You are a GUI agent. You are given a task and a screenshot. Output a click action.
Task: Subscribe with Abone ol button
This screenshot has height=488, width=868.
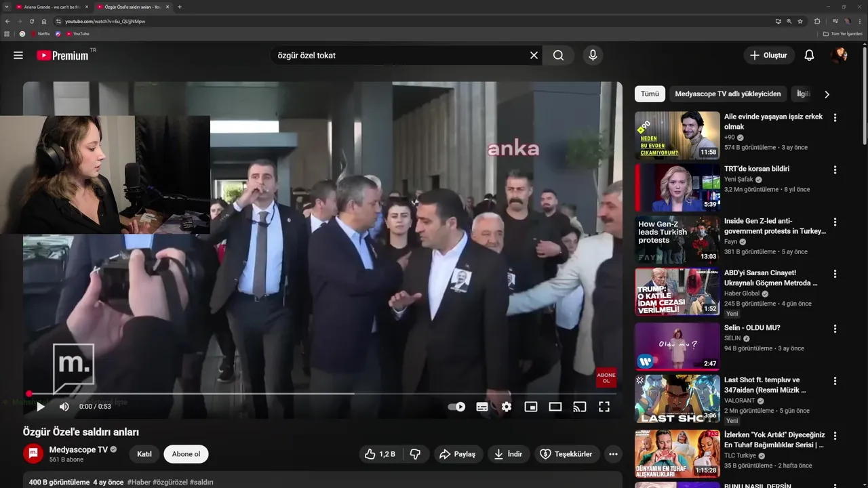click(x=186, y=454)
